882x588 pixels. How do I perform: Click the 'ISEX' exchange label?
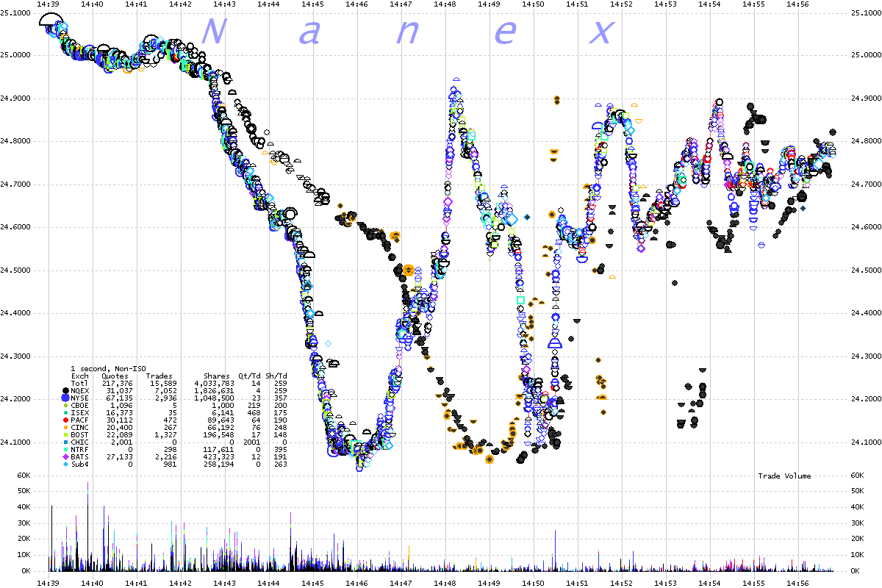point(79,412)
